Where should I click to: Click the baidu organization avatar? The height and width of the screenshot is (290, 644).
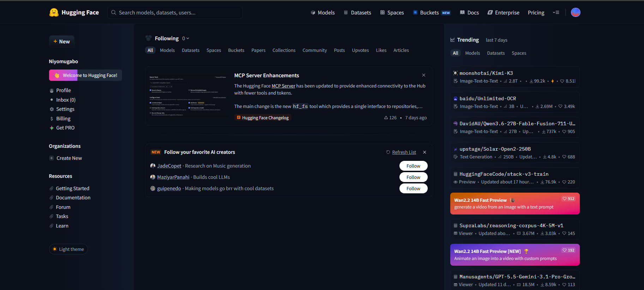pyautogui.click(x=456, y=98)
